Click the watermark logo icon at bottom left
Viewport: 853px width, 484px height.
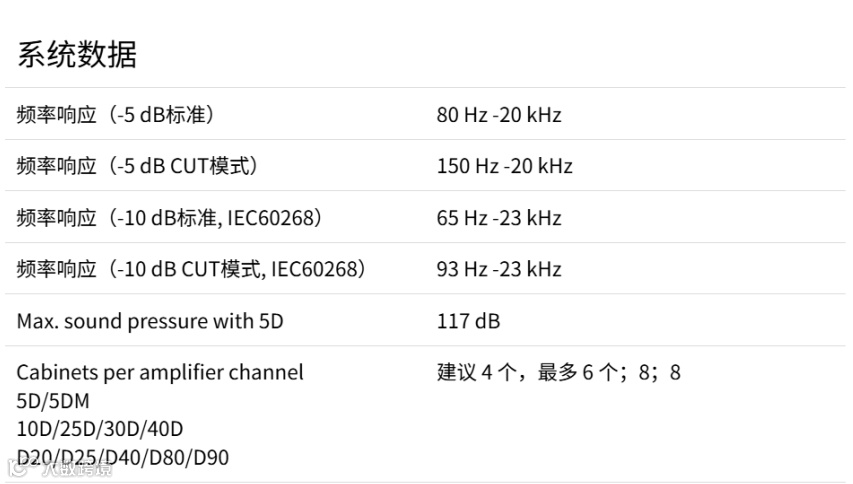(17, 467)
